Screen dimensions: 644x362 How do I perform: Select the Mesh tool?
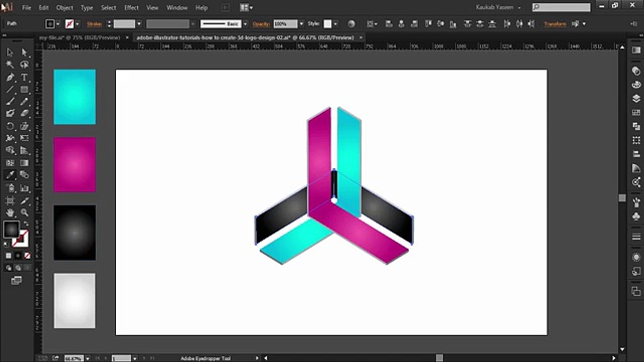click(10, 163)
